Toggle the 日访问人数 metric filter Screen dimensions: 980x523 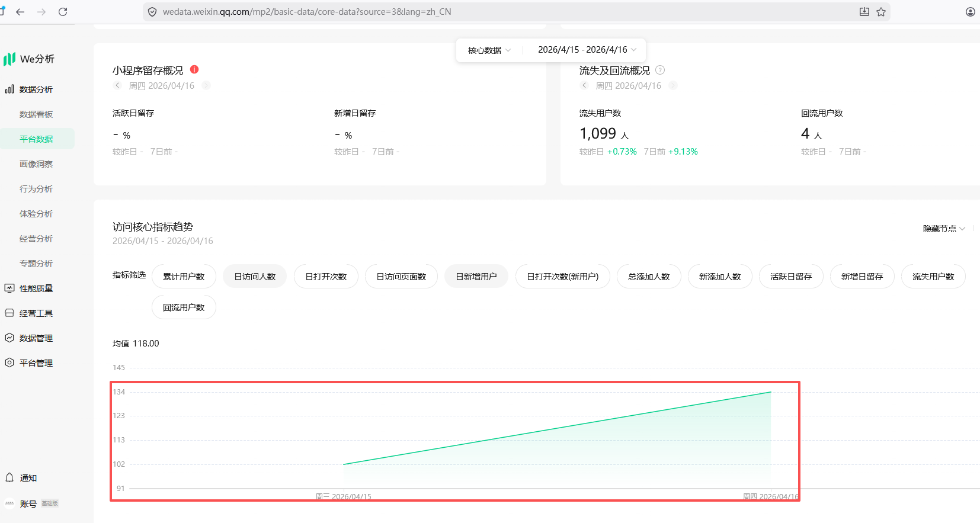pyautogui.click(x=255, y=277)
